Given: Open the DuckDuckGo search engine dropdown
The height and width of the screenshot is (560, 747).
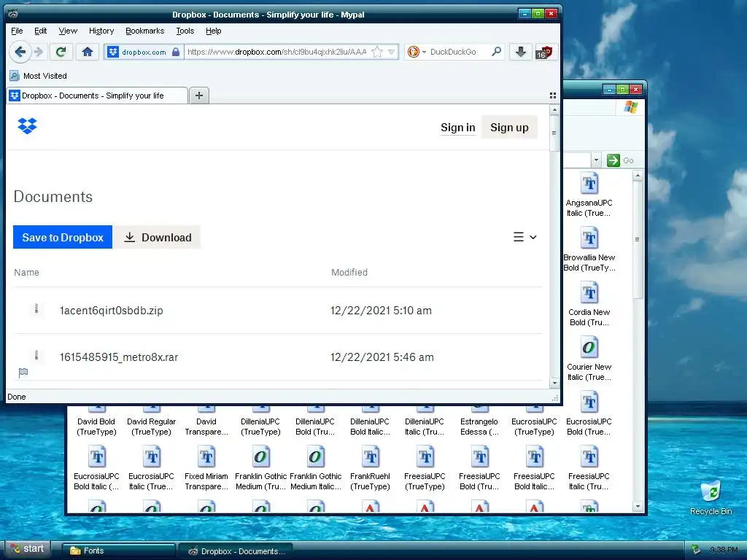Looking at the screenshot, I should point(424,52).
